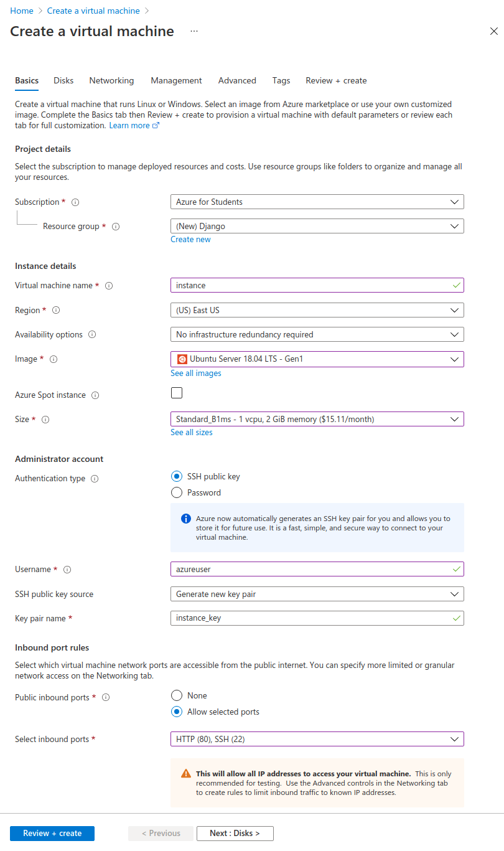The width and height of the screenshot is (504, 851).
Task: Click info icon beside Availability options
Action: 92,335
